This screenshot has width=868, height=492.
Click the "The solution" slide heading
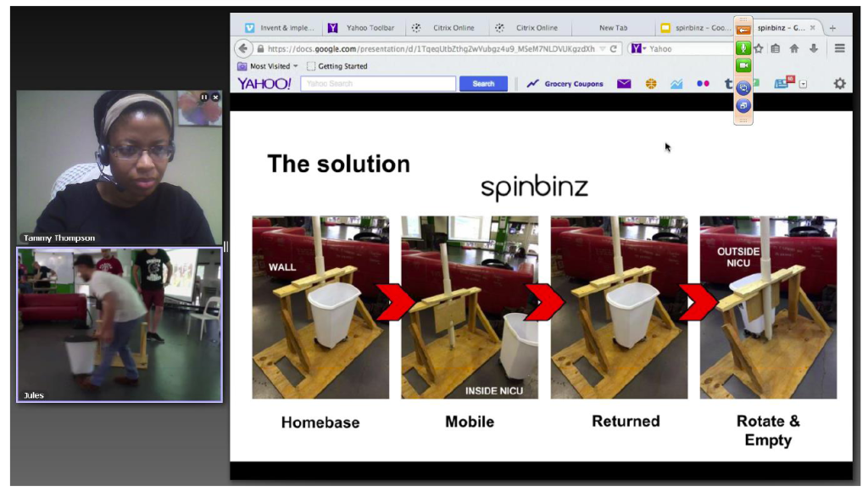point(339,164)
